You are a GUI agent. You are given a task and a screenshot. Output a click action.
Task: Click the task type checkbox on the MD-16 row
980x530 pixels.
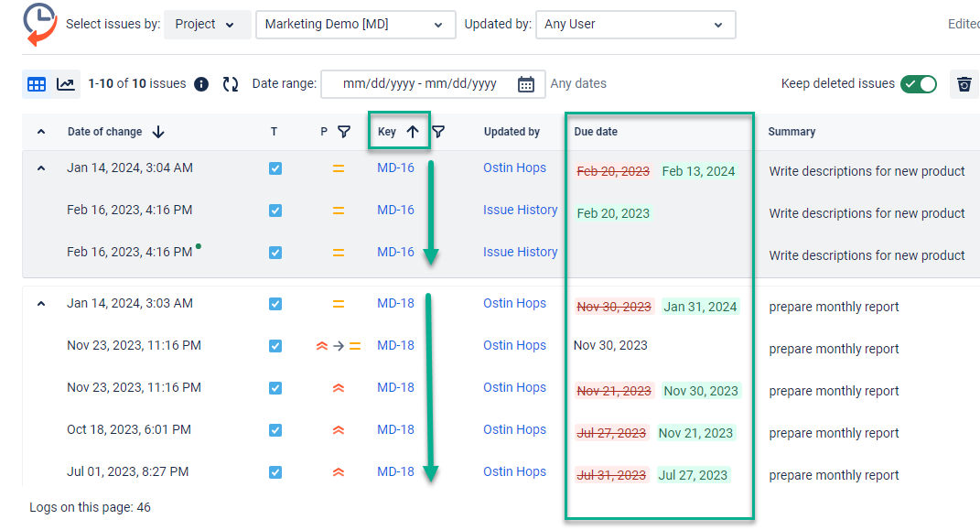tap(275, 168)
